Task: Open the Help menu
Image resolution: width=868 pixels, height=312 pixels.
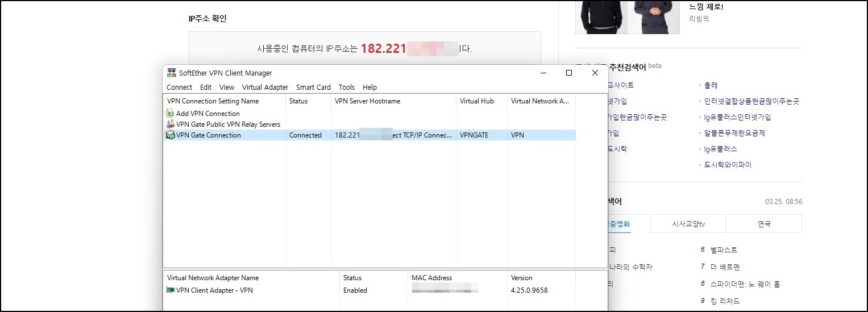Action: click(x=369, y=88)
